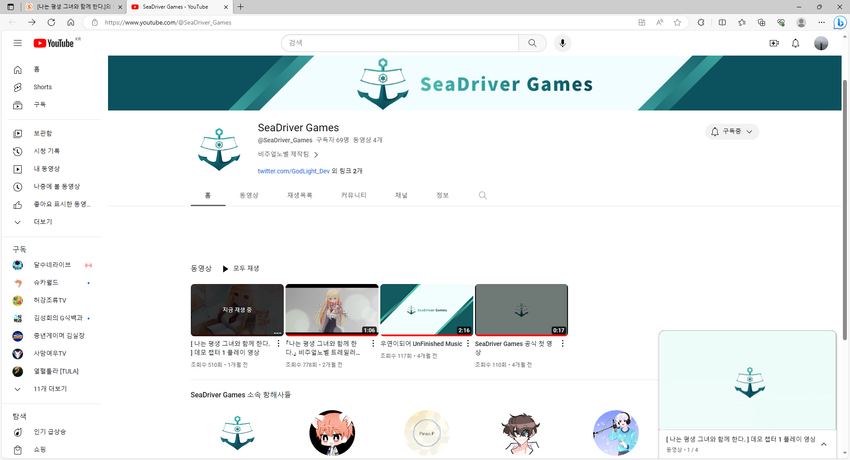The width and height of the screenshot is (850, 460).
Task: Click the channel search magnifier icon
Action: pyautogui.click(x=482, y=195)
